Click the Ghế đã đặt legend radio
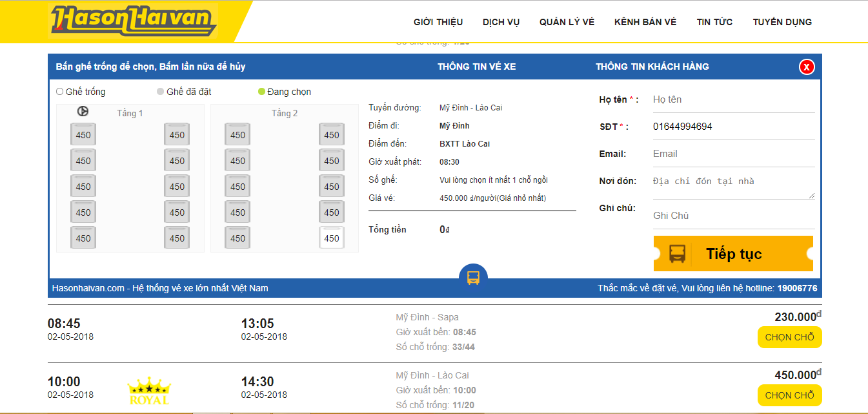Screen dimensions: 868x414 tap(161, 92)
